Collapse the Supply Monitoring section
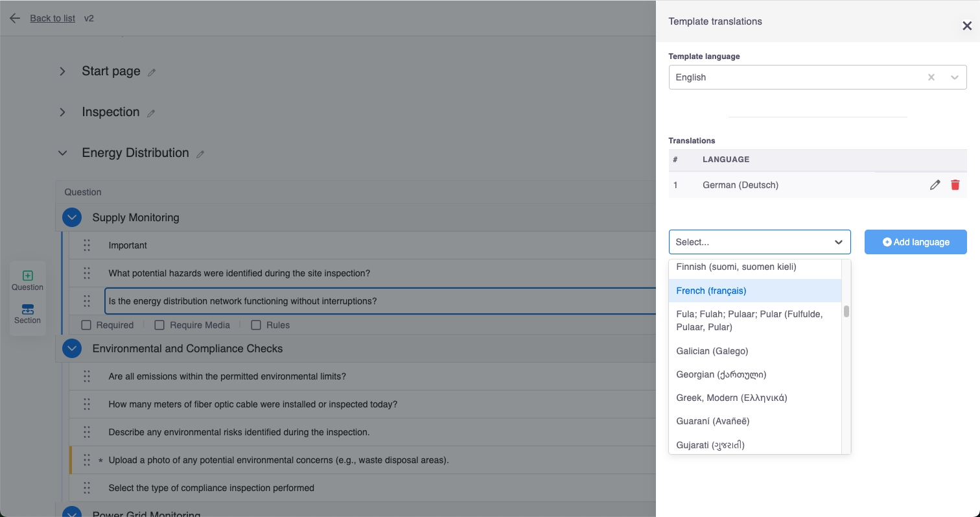980x517 pixels. pos(72,217)
